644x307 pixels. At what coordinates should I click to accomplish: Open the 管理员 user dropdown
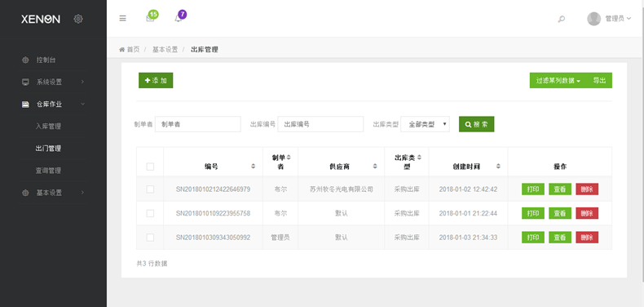[x=618, y=19]
